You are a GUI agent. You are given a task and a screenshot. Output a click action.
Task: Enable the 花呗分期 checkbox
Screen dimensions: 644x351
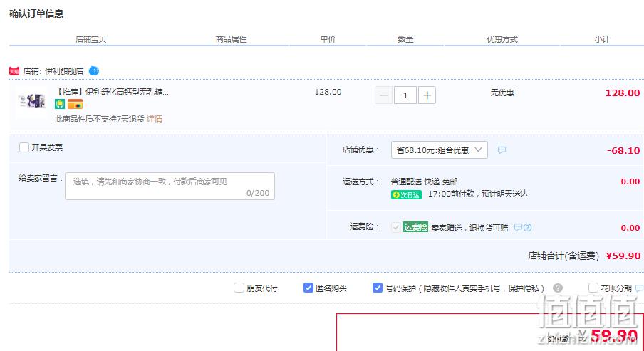593,288
